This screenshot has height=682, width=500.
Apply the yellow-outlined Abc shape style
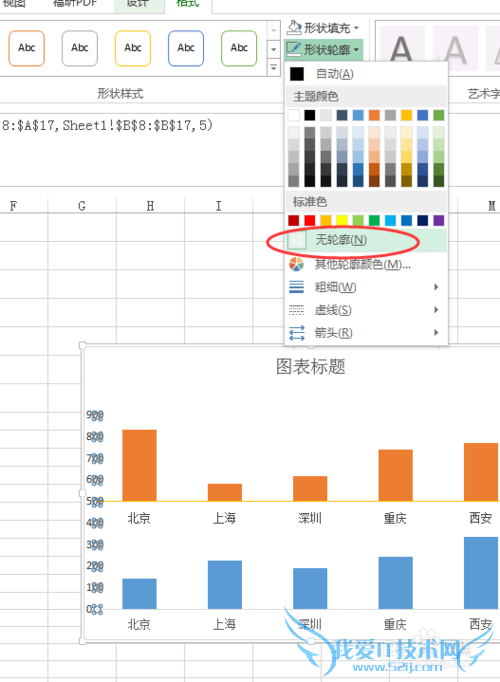click(133, 48)
